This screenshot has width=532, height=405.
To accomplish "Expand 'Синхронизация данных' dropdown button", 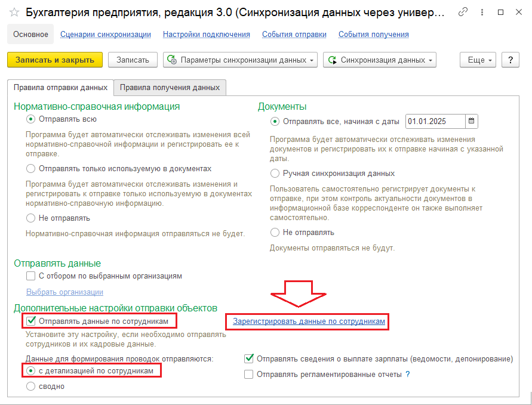I will pyautogui.click(x=380, y=60).
